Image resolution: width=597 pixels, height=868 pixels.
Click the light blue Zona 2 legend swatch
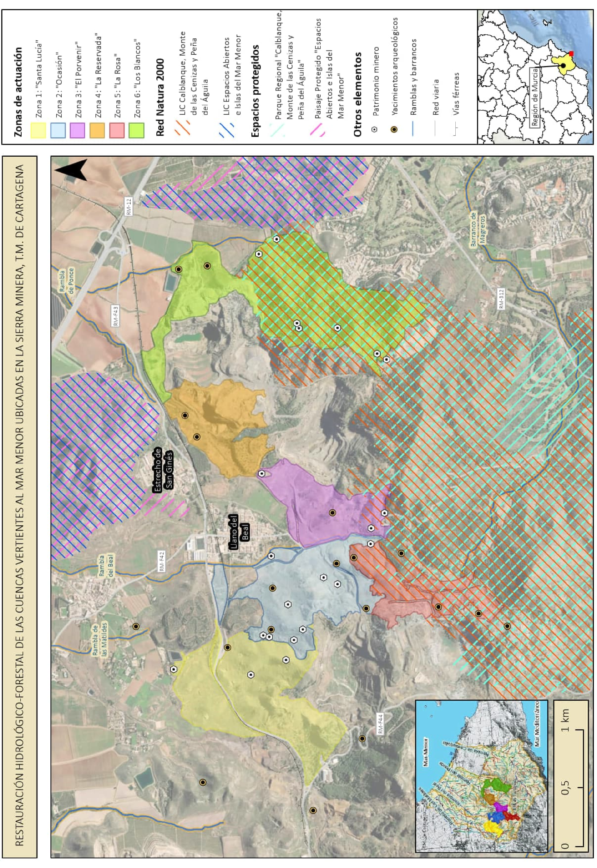click(x=58, y=130)
